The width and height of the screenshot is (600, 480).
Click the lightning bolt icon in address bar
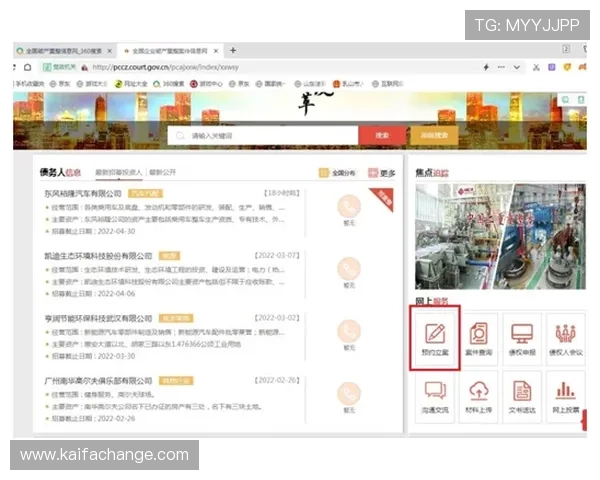486,67
